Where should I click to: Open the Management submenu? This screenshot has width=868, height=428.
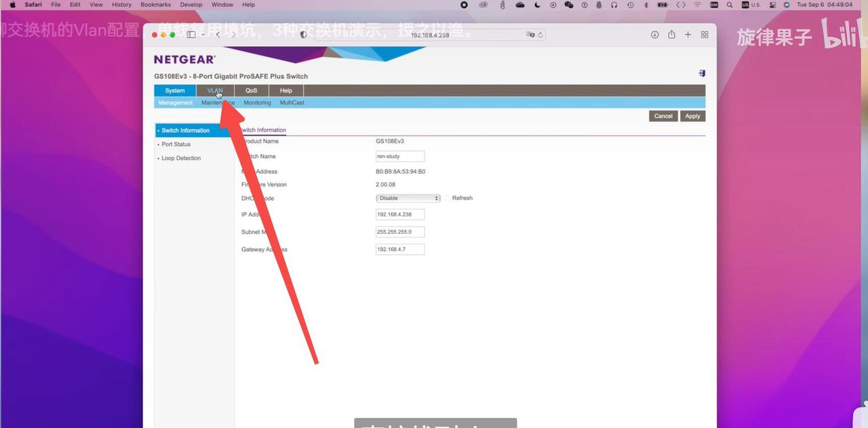pos(176,102)
